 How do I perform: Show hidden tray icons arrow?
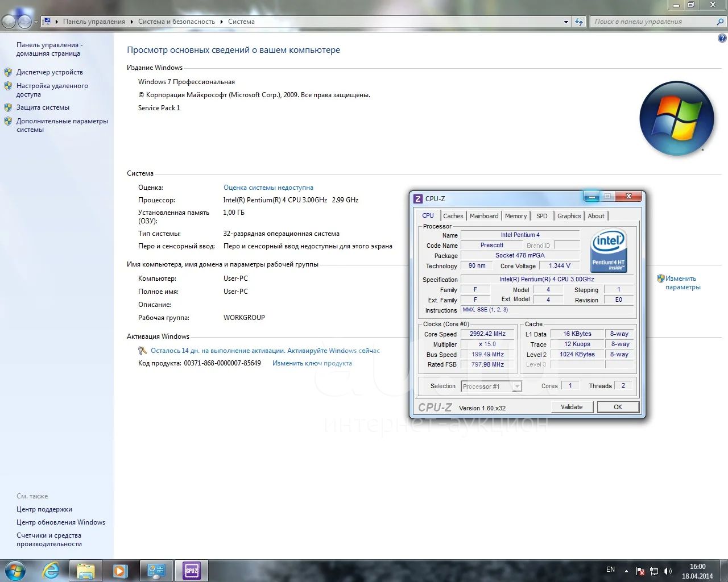coord(626,571)
